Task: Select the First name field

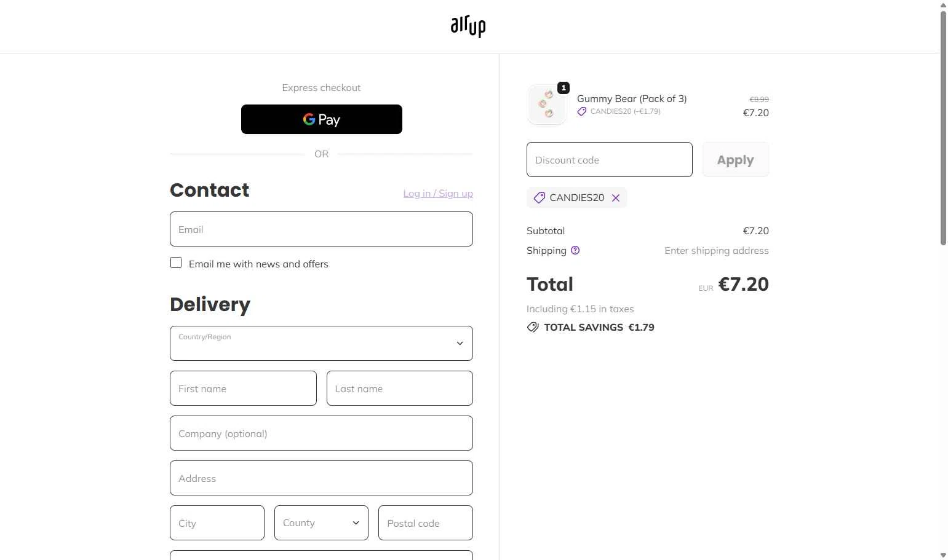Action: click(243, 388)
